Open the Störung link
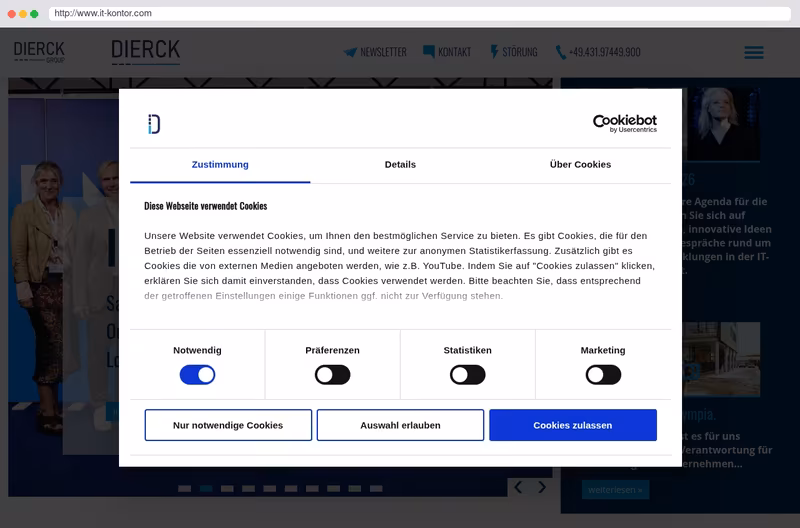Image resolution: width=800 pixels, height=528 pixels. pos(520,52)
